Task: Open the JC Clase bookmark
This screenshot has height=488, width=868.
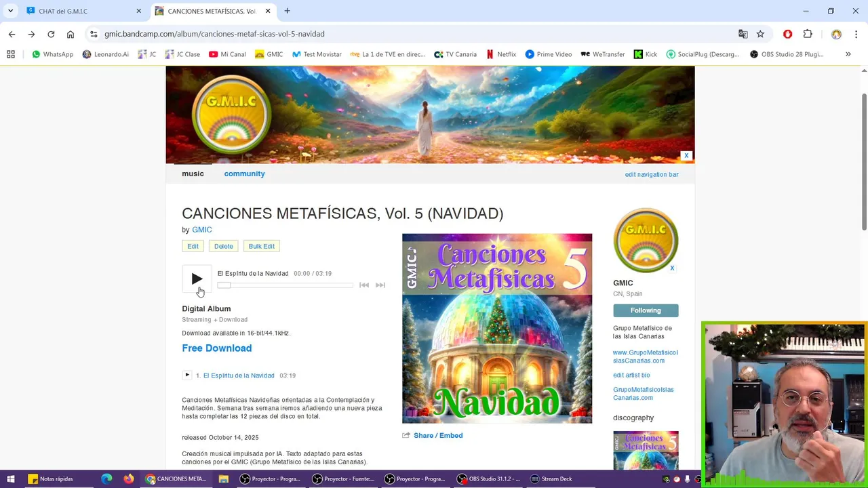Action: click(x=182, y=54)
